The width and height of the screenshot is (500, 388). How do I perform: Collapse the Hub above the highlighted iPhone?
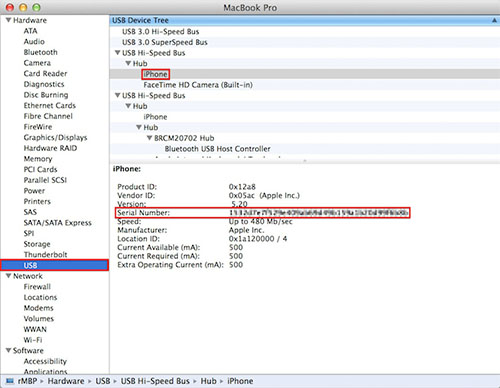pos(128,63)
